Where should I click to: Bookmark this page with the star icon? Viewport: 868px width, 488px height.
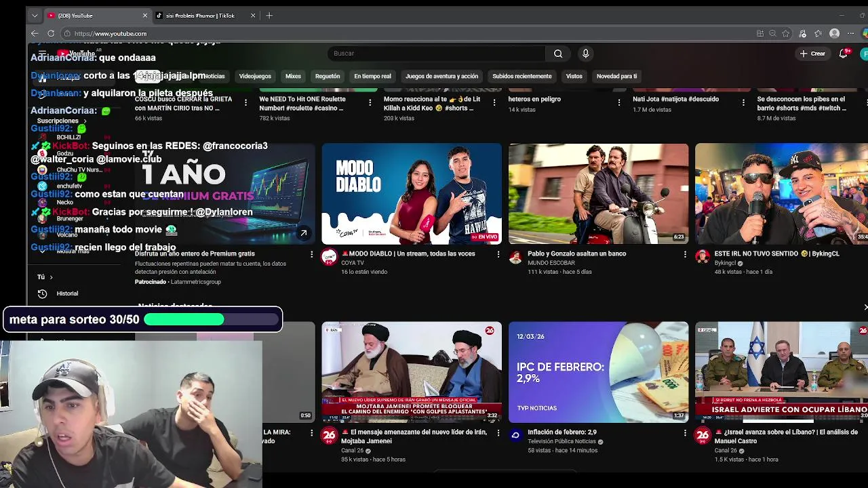tap(786, 33)
